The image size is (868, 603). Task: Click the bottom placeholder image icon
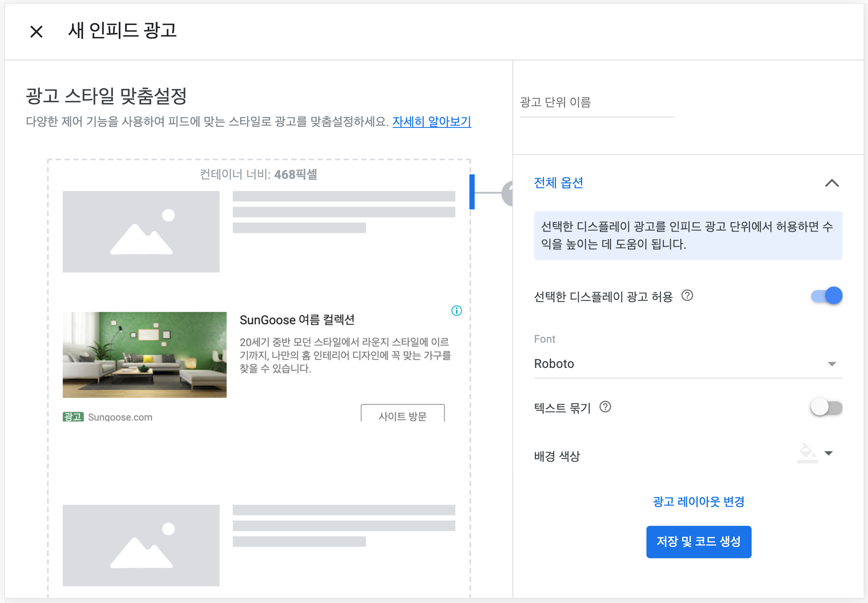pyautogui.click(x=141, y=545)
